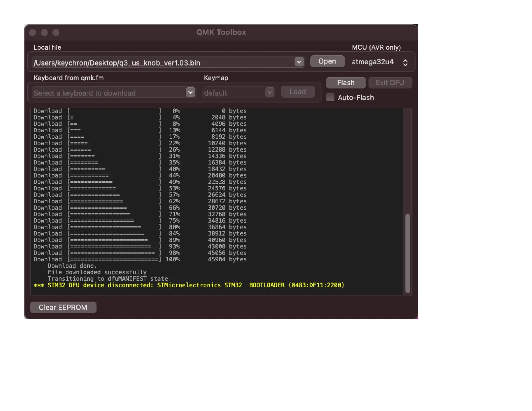
Task: Click the Flash button
Action: [x=346, y=83]
